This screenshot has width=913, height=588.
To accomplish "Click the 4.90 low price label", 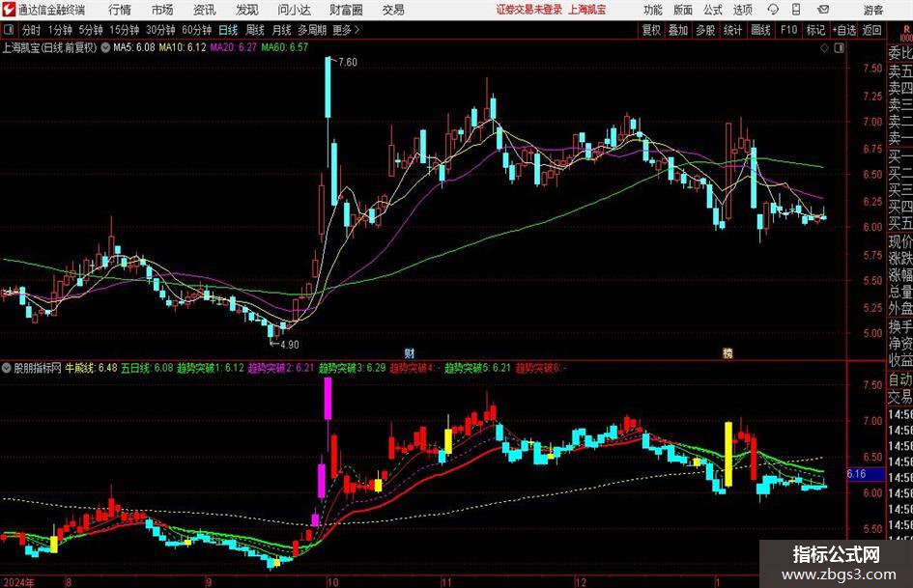I will pyautogui.click(x=289, y=345).
